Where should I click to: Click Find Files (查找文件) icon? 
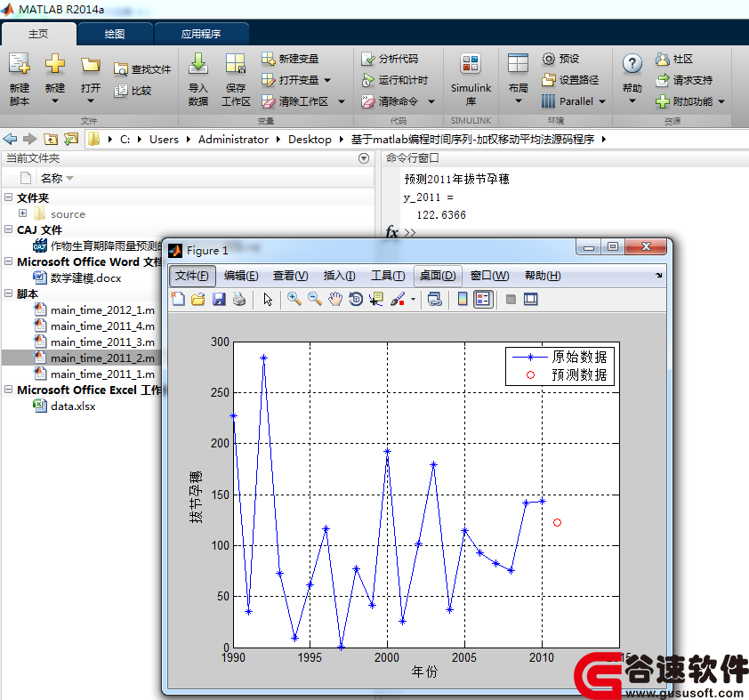click(120, 69)
